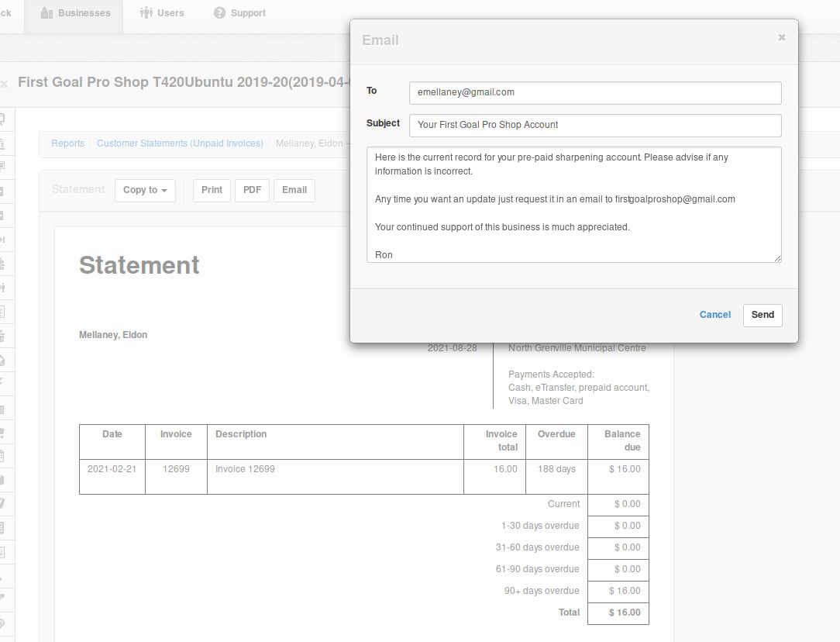Click the Support question mark icon
Image resolution: width=840 pixels, height=642 pixels.
(x=219, y=13)
